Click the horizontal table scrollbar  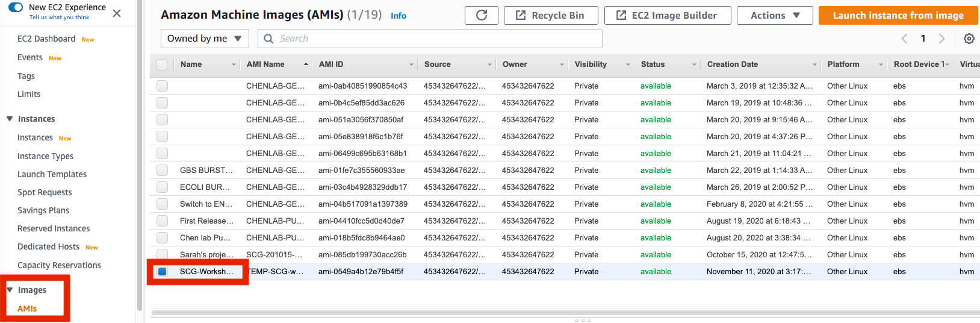tap(565, 313)
